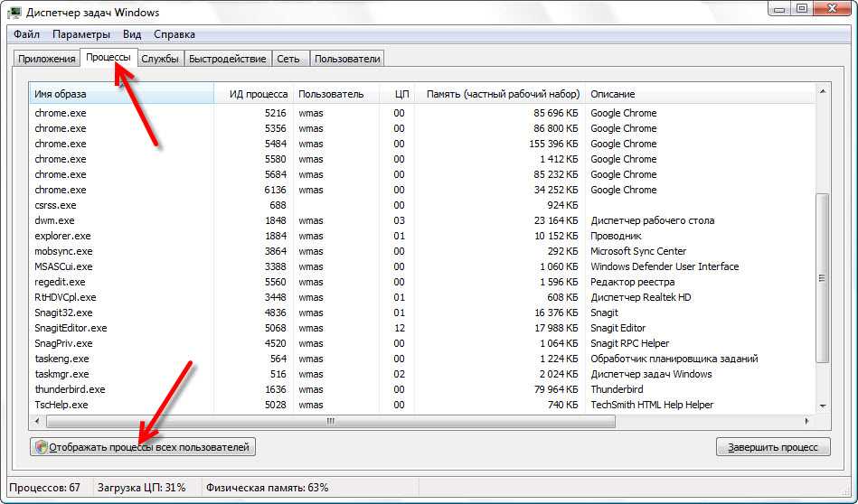Sort by Память (частный рабочий набор) column

click(500, 94)
